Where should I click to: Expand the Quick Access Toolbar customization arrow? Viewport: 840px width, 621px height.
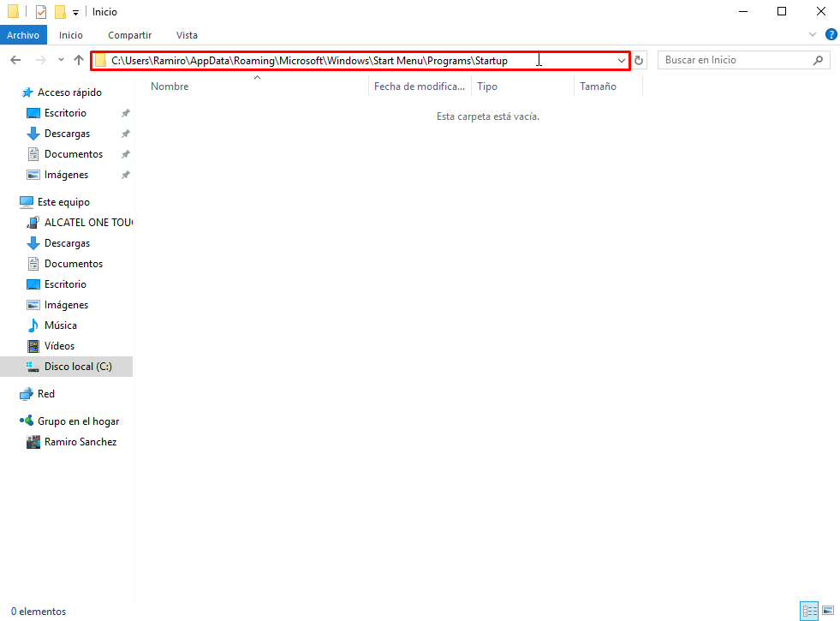tap(75, 11)
